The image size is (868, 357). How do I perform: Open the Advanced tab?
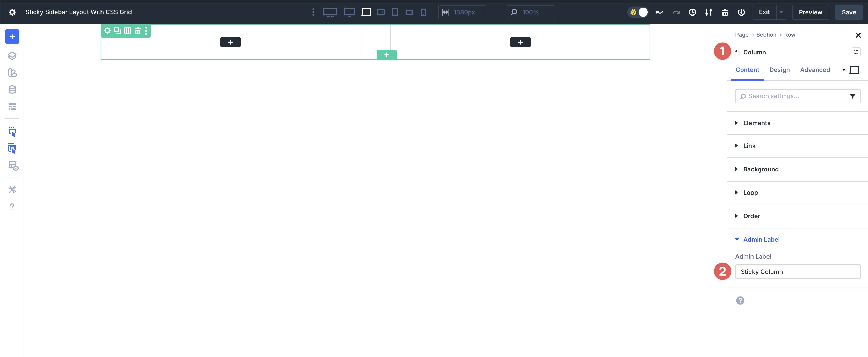(815, 70)
